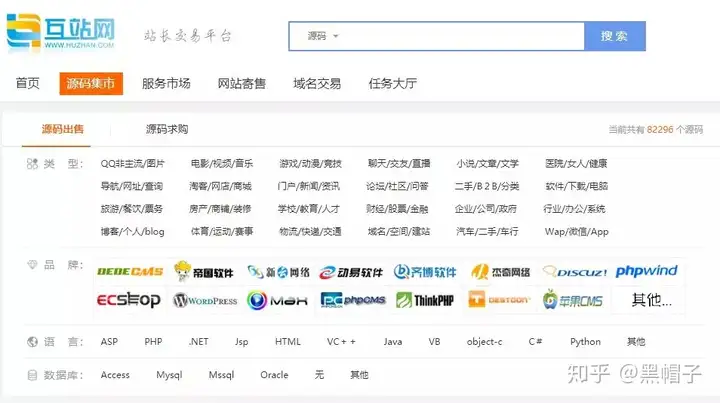Image resolution: width=720 pixels, height=403 pixels.
Task: Filter by database Access
Action: (115, 375)
